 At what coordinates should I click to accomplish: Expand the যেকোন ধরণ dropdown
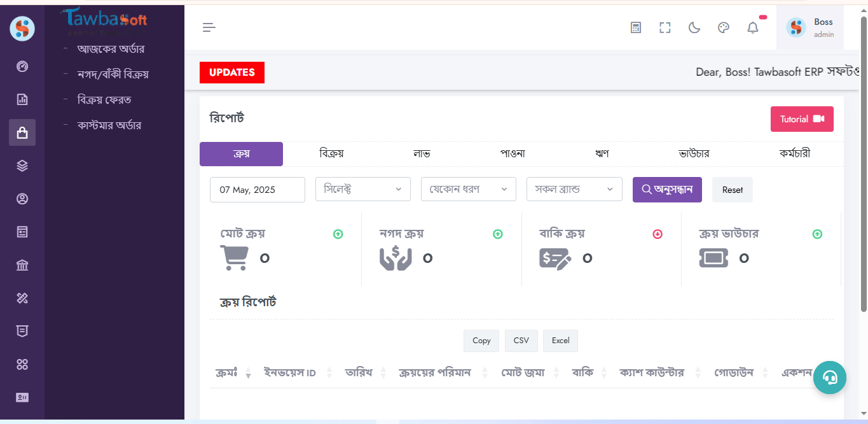(x=468, y=189)
